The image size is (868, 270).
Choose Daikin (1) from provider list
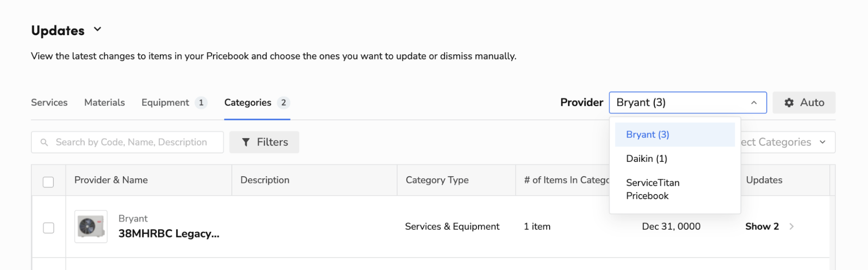[647, 158]
